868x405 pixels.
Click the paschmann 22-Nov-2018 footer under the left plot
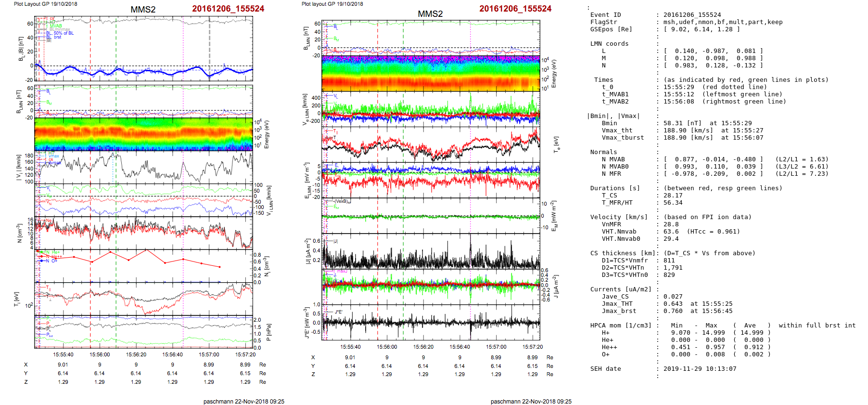243,401
